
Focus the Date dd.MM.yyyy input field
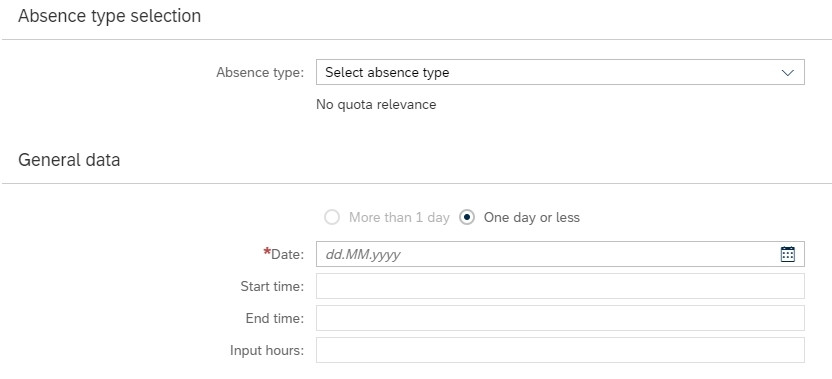tap(560, 254)
